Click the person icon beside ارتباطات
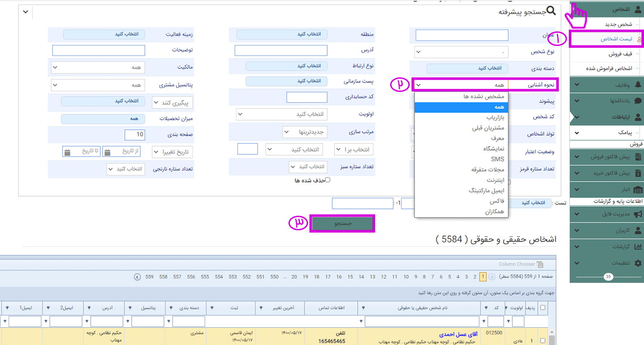Viewport: 644px width, 345px height. coord(638,117)
